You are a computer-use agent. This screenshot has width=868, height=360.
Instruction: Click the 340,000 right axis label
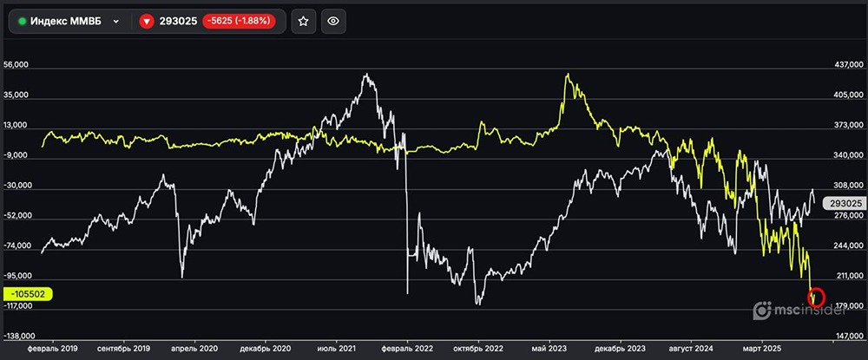tap(850, 155)
